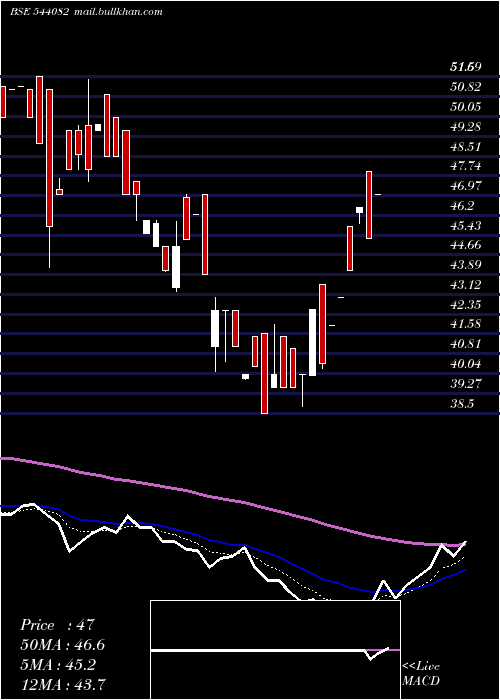Pick the 40.04 price level label
500x700 pixels.
point(466,364)
